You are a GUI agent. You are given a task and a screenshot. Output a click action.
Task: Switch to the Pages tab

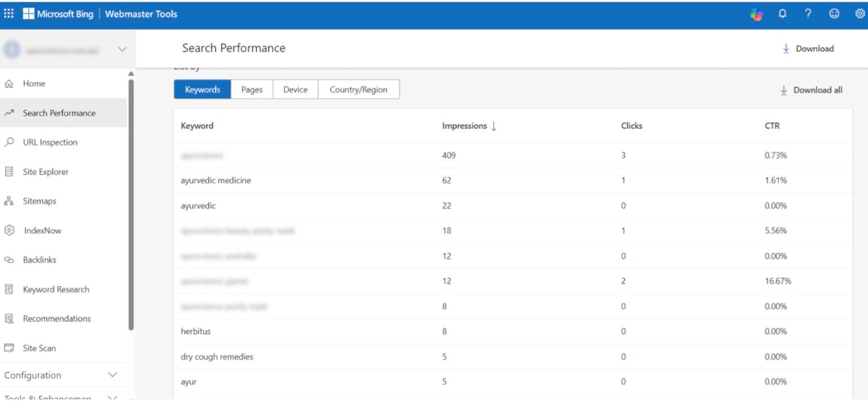point(252,90)
